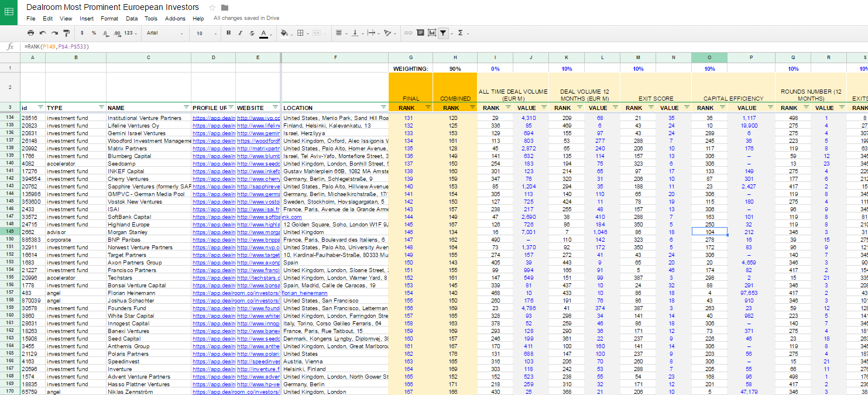Open the fill color picker
The image size is (868, 395).
click(x=286, y=33)
